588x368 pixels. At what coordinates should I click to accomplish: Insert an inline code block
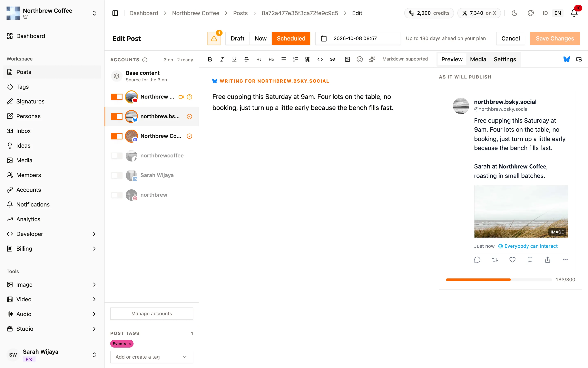click(320, 59)
